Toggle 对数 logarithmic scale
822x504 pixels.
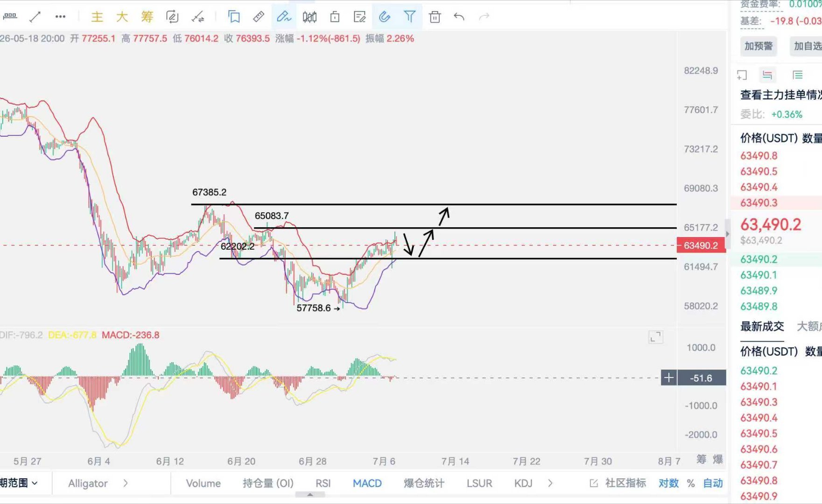click(668, 483)
